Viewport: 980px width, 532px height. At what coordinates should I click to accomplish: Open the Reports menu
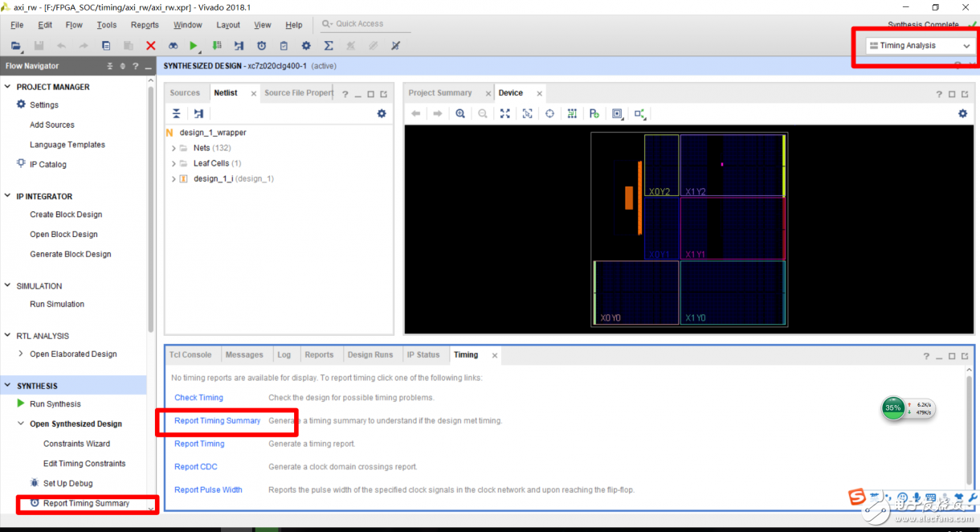[x=145, y=25]
